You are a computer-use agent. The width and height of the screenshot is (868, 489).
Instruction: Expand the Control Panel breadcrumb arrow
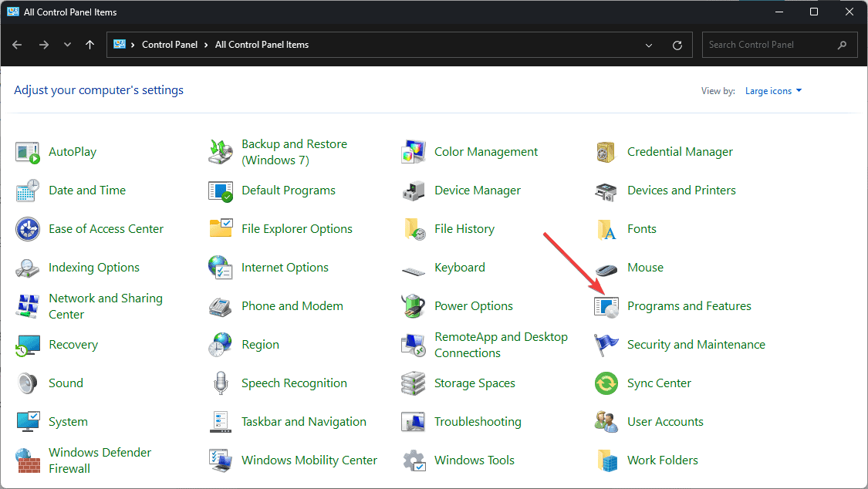click(x=206, y=45)
